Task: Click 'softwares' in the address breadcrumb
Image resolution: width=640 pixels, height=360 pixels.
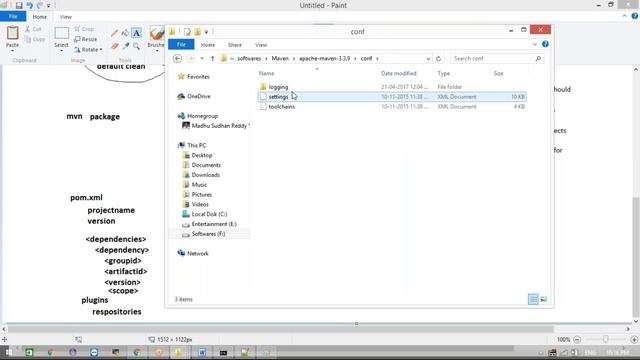Action: click(249, 59)
